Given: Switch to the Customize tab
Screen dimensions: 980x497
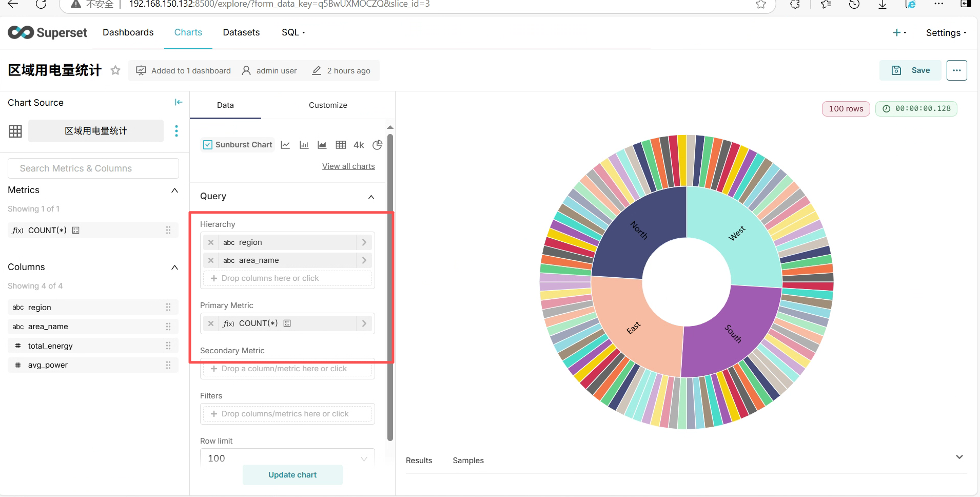Looking at the screenshot, I should point(328,105).
